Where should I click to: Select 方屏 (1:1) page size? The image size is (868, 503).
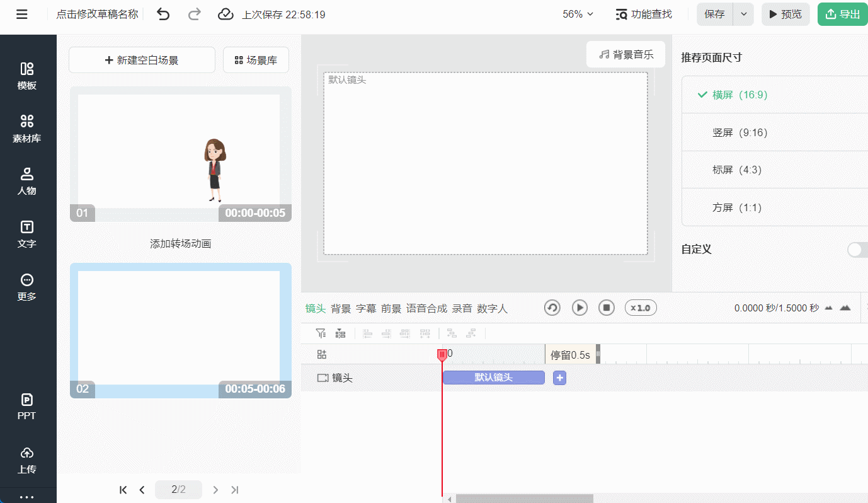click(775, 207)
